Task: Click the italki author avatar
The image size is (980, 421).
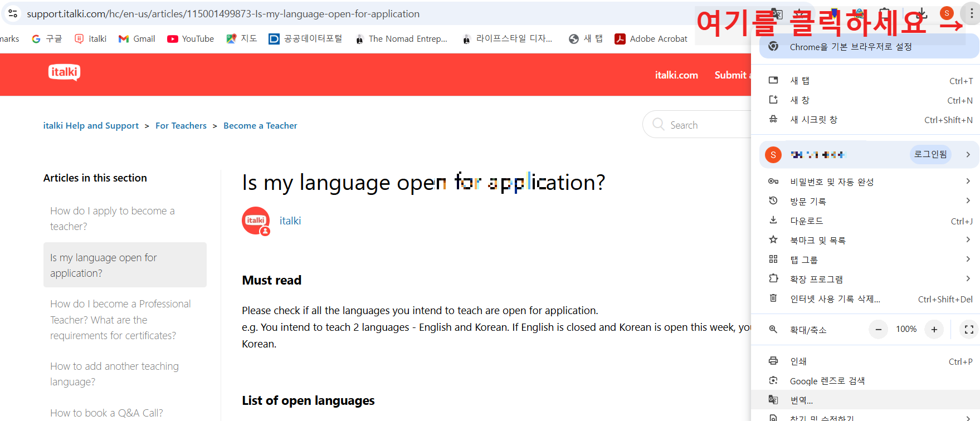Action: click(x=256, y=221)
